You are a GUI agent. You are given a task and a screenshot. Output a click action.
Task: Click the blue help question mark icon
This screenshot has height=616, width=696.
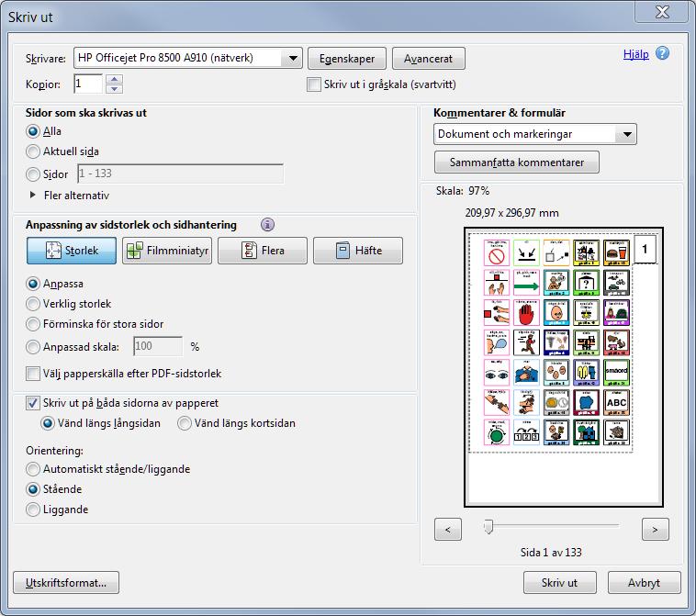(662, 53)
